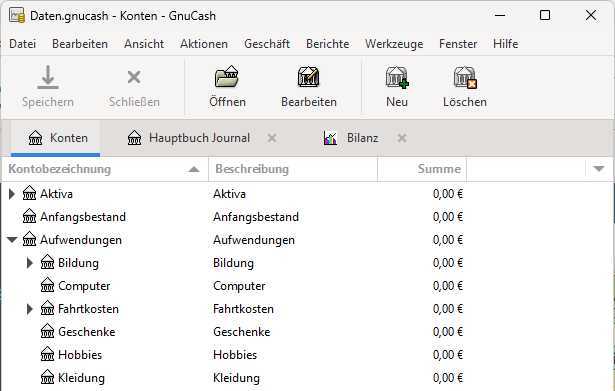Image resolution: width=615 pixels, height=391 pixels.
Task: Click the Öffnen account toolbar icon
Action: pos(227,77)
